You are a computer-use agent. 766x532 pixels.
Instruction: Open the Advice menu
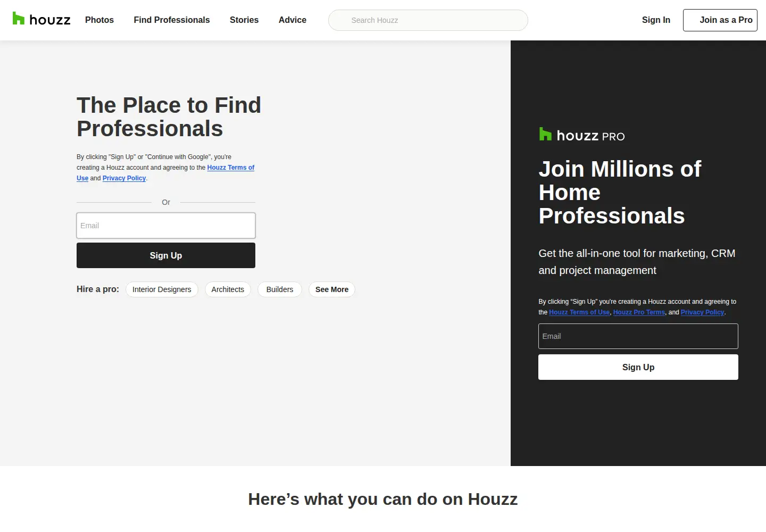293,20
